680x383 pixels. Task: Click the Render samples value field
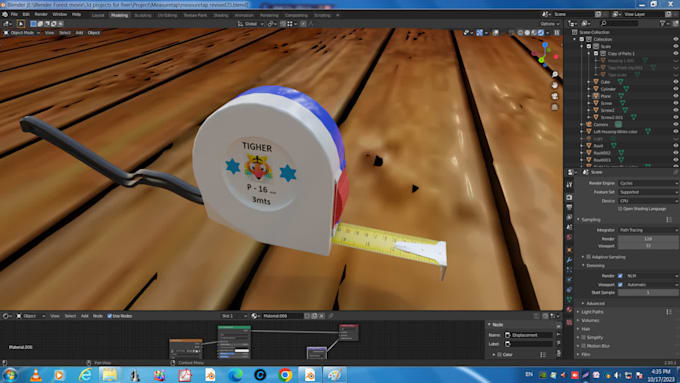tap(648, 239)
